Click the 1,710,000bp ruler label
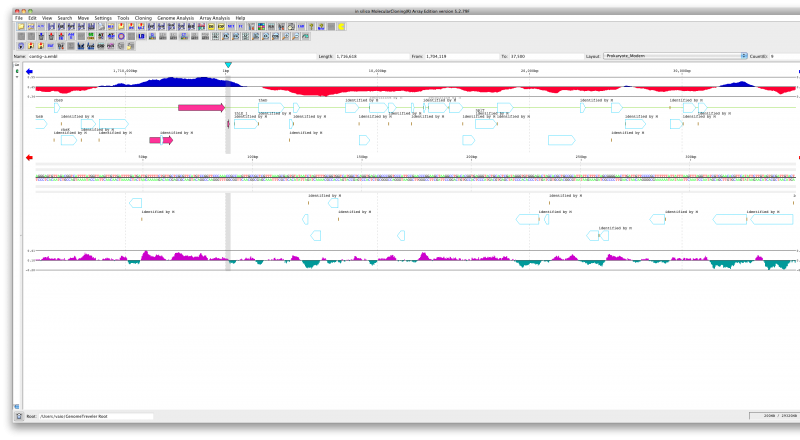The width and height of the screenshot is (800, 440). pos(125,71)
